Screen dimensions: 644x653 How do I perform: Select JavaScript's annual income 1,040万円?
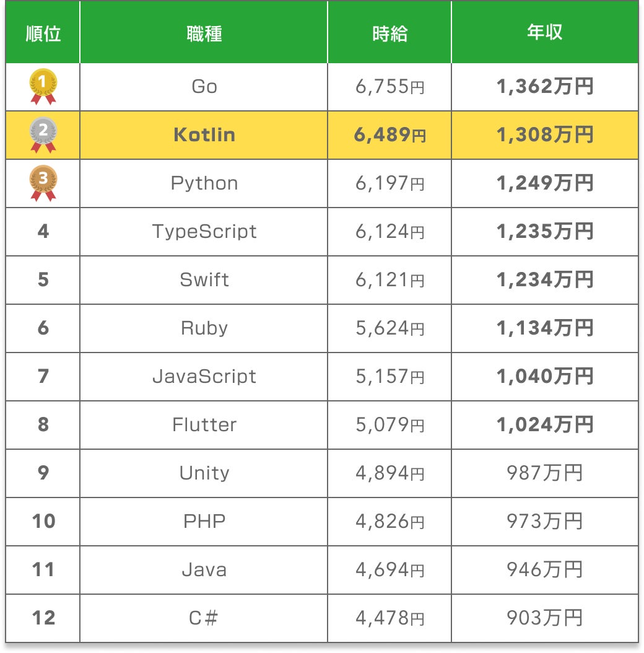pyautogui.click(x=544, y=377)
